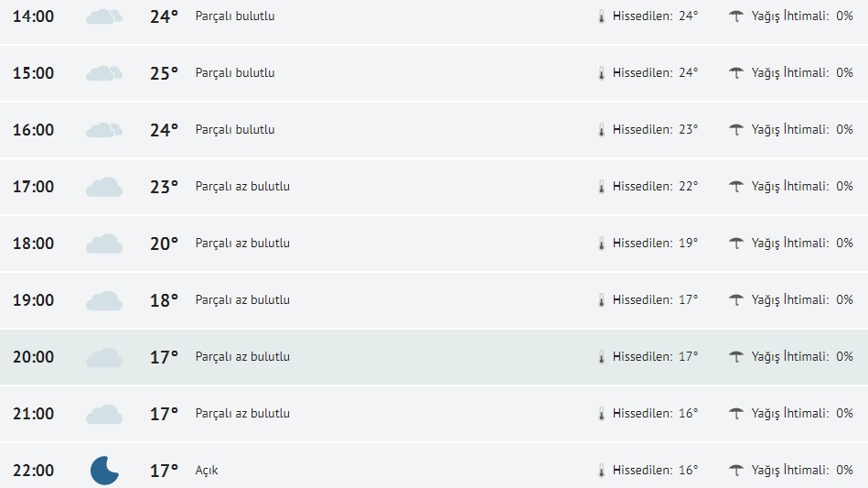Click the cloud icon in 20:00 row
The width and height of the screenshot is (868, 488).
pyautogui.click(x=104, y=357)
